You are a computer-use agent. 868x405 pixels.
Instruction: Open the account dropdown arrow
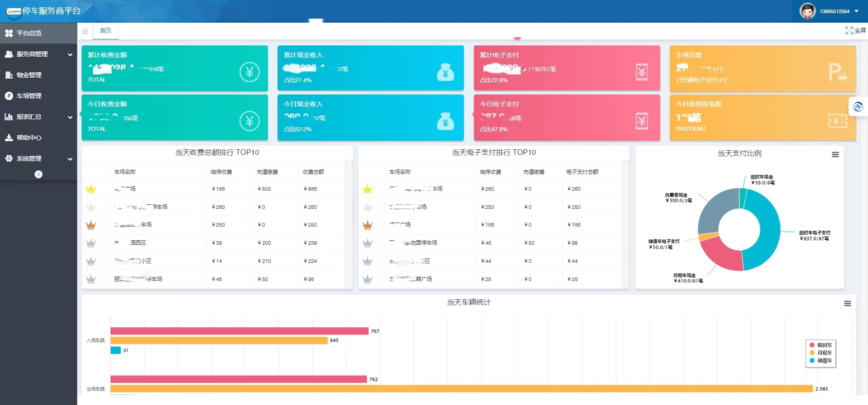pos(856,11)
